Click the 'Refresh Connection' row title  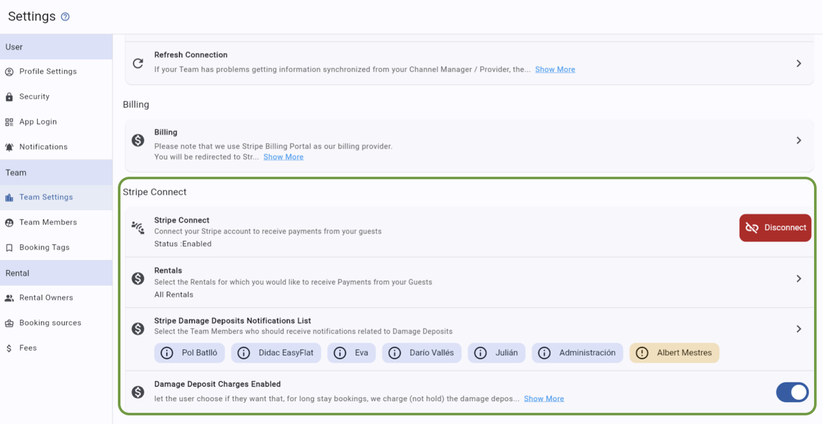[x=191, y=55]
